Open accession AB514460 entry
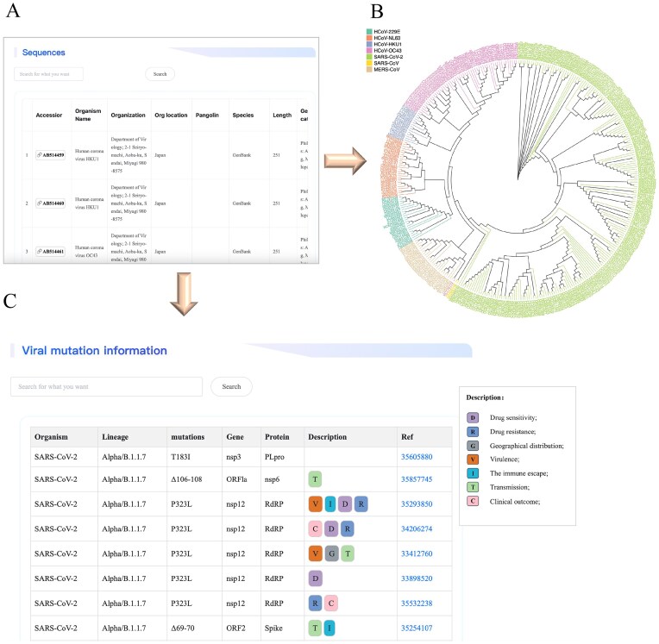 point(50,203)
